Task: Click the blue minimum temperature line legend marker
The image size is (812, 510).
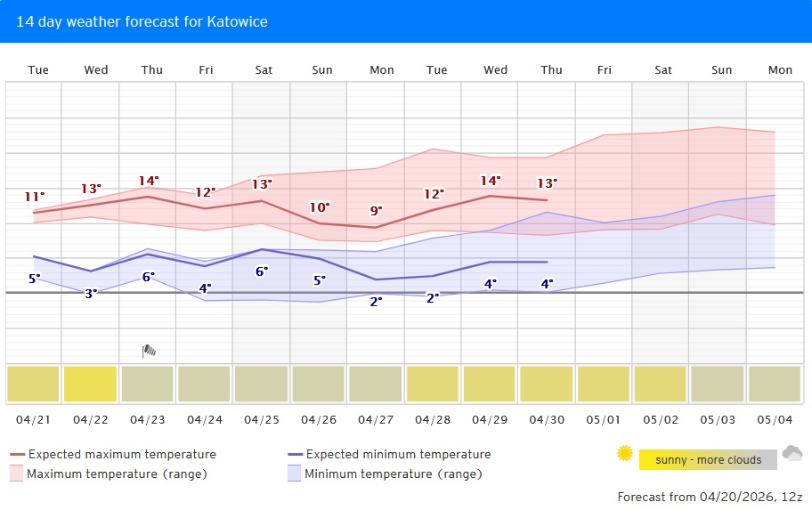Action: click(294, 455)
